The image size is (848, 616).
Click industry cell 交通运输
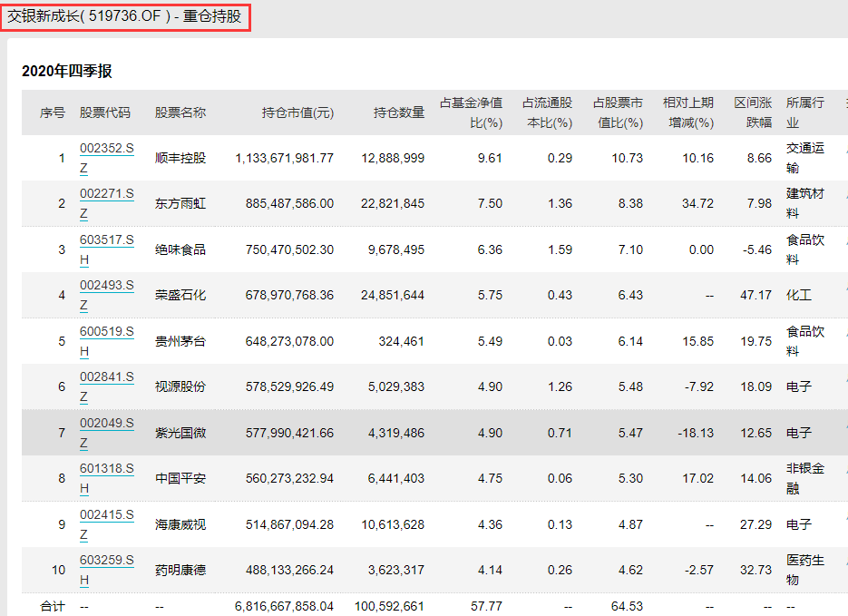805,158
